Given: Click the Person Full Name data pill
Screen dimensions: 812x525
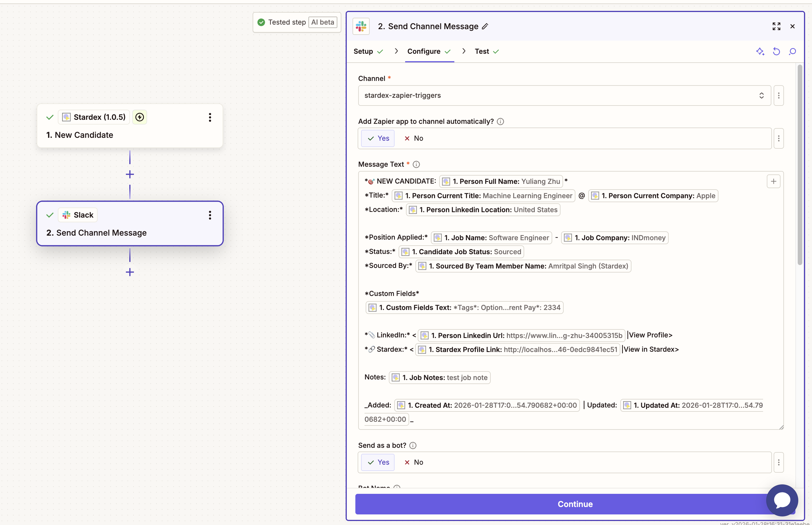Looking at the screenshot, I should (501, 181).
